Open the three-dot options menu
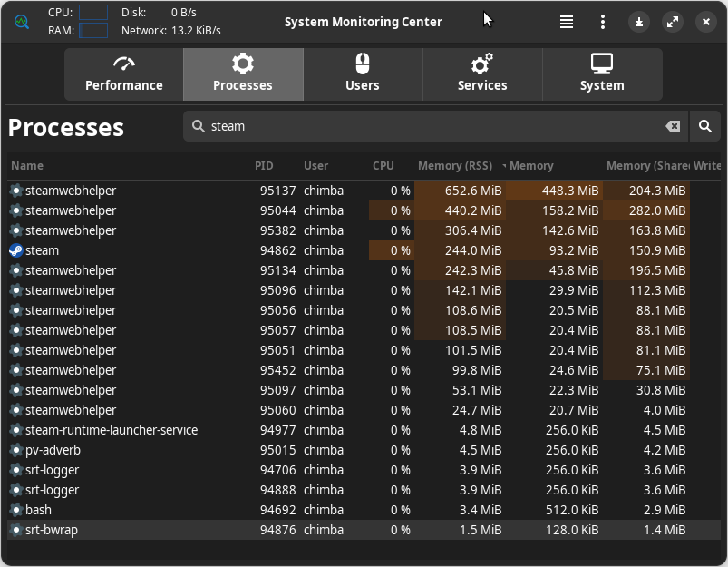The image size is (728, 567). 602,22
